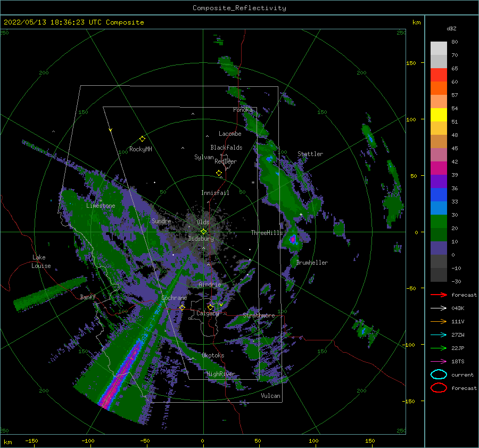Click the Lacombe city label

pyautogui.click(x=230, y=134)
